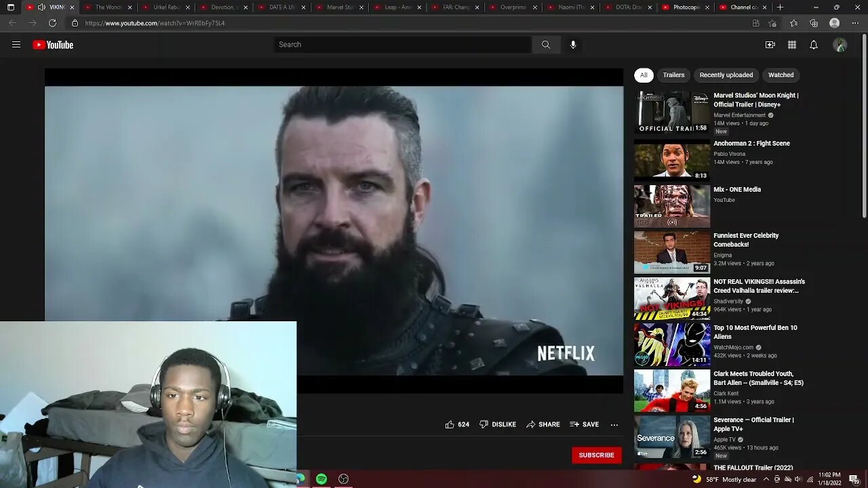Open Anchorman 2 Fight Scene thumbnail

point(672,160)
